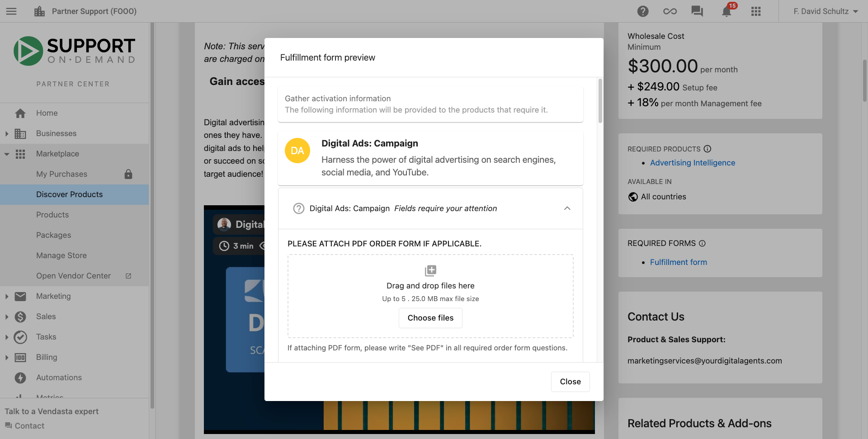This screenshot has height=439, width=868.
Task: Click the external link icon beside Open Vendor Center
Action: click(128, 276)
